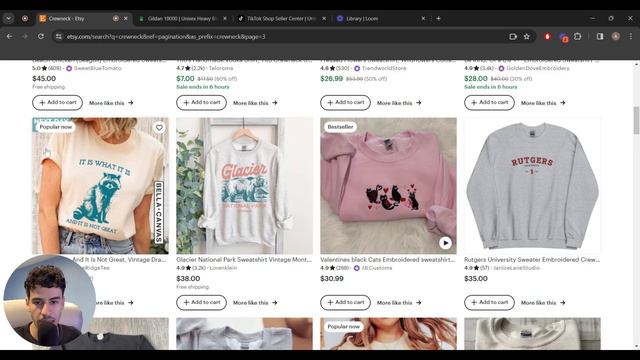Open the Chrome three-dot menu
Image resolution: width=640 pixels, height=360 pixels.
(x=631, y=36)
